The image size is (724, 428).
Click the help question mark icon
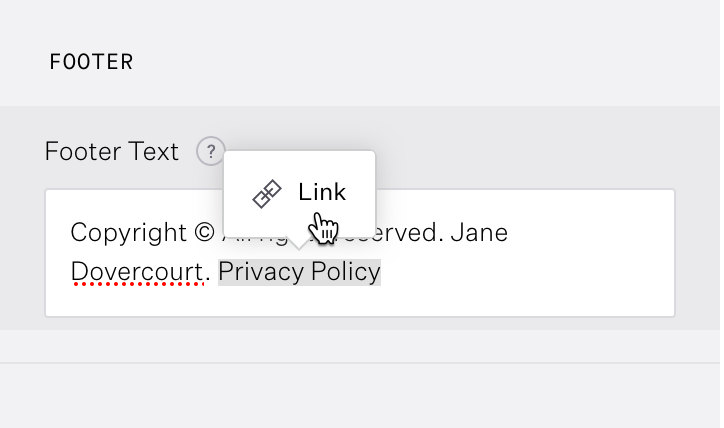tap(210, 152)
